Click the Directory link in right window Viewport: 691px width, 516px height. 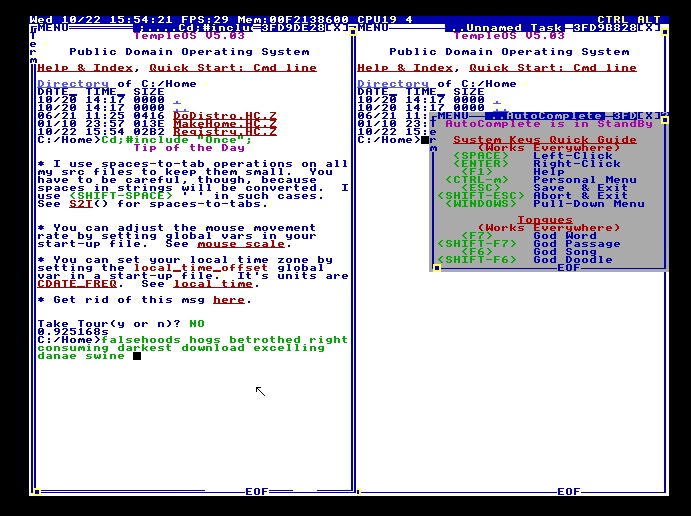coord(393,84)
